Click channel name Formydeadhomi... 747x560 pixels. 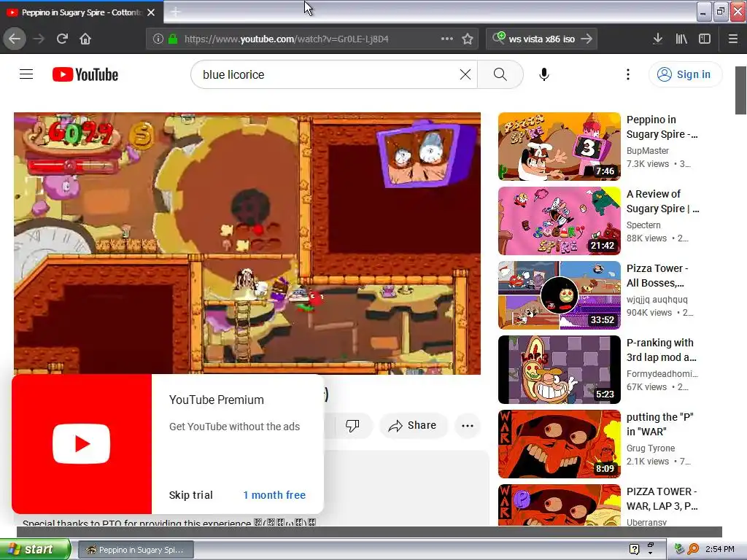pos(662,374)
